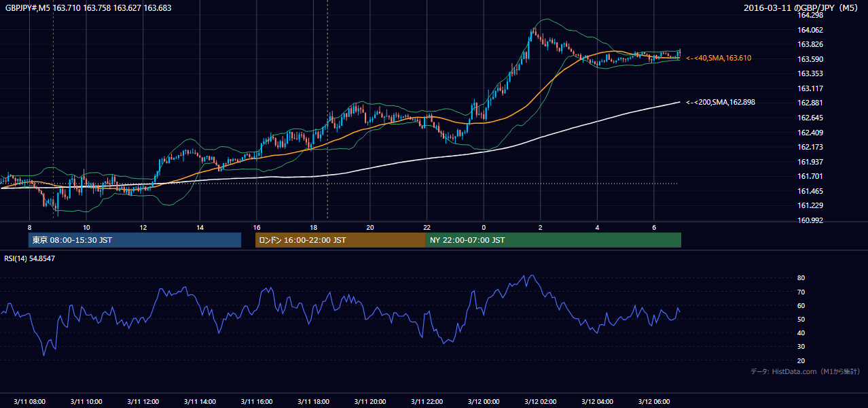The image size is (868, 408).
Task: Click bottom time label 3/11 12:00
Action: (x=143, y=402)
